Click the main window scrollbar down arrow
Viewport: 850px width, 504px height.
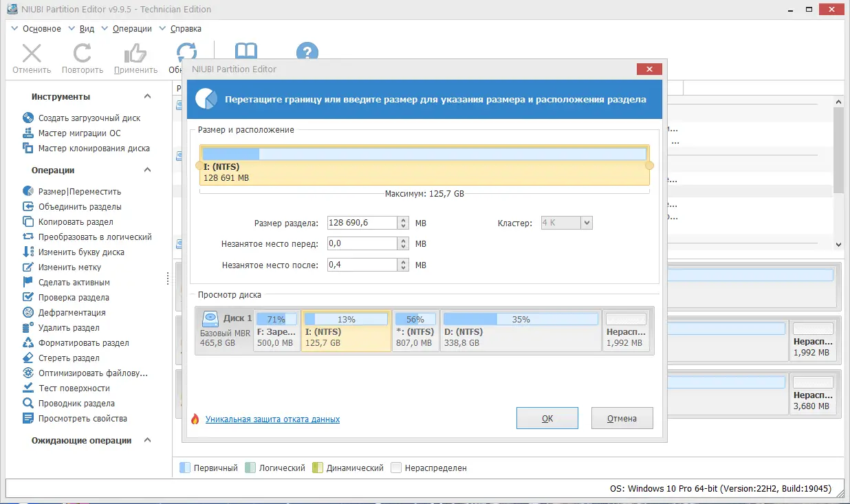tap(838, 244)
